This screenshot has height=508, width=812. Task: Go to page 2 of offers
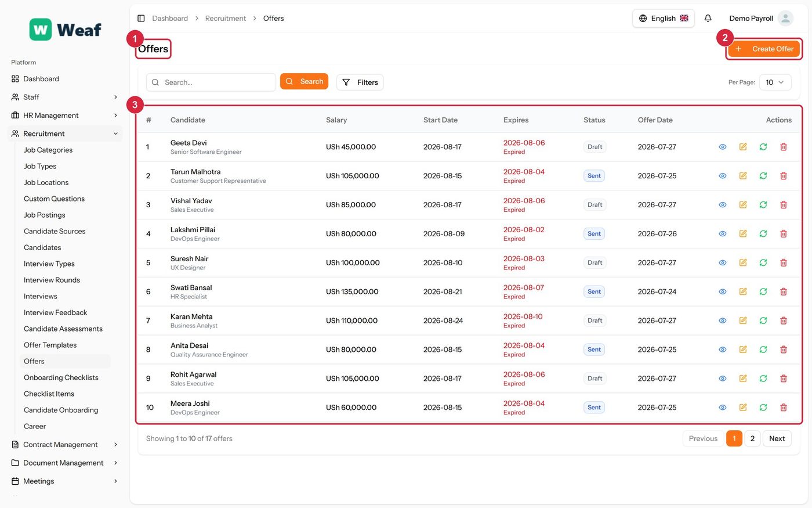752,439
